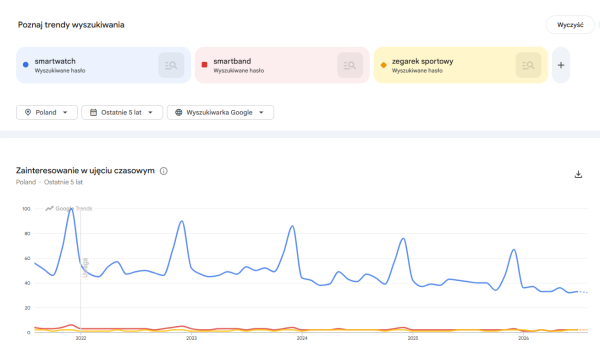The image size is (600, 364).
Task: Open the Ostatnie 5 lat time range dropdown
Action: [122, 113]
